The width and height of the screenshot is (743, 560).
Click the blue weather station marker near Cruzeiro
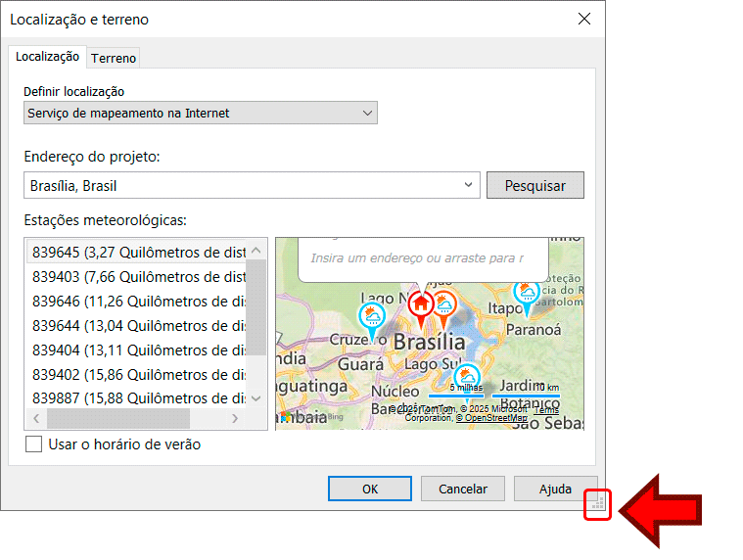[372, 320]
